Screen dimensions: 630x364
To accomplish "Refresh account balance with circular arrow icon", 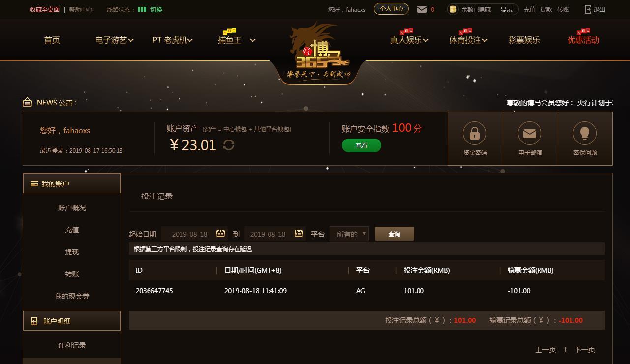I will 229,145.
